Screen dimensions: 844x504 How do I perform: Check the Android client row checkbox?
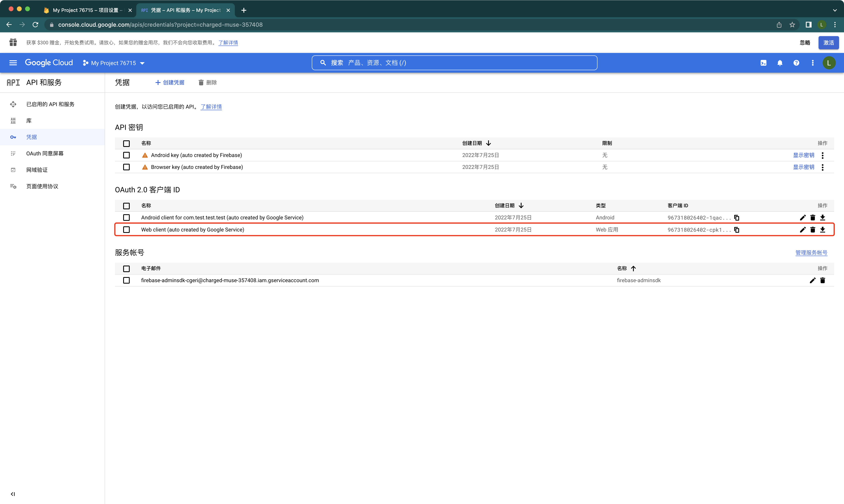pos(126,218)
